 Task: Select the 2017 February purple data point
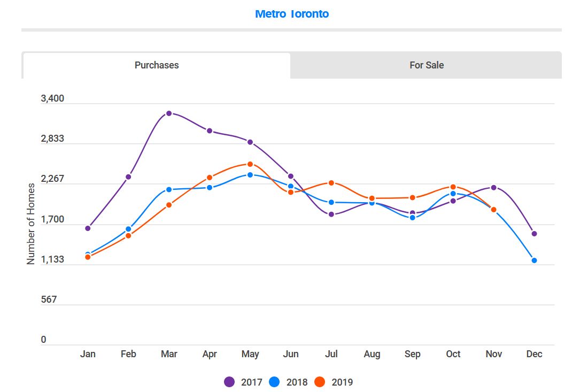tap(128, 177)
